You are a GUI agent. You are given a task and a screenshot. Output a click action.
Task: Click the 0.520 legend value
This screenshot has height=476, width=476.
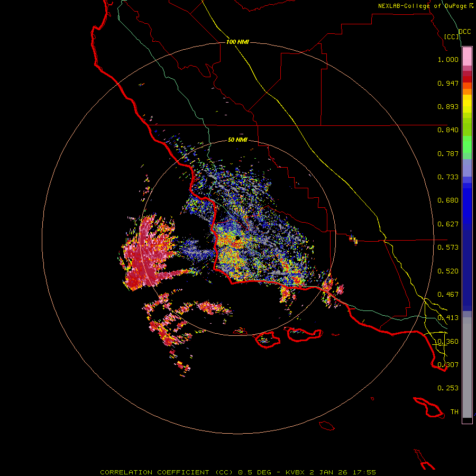[448, 271]
